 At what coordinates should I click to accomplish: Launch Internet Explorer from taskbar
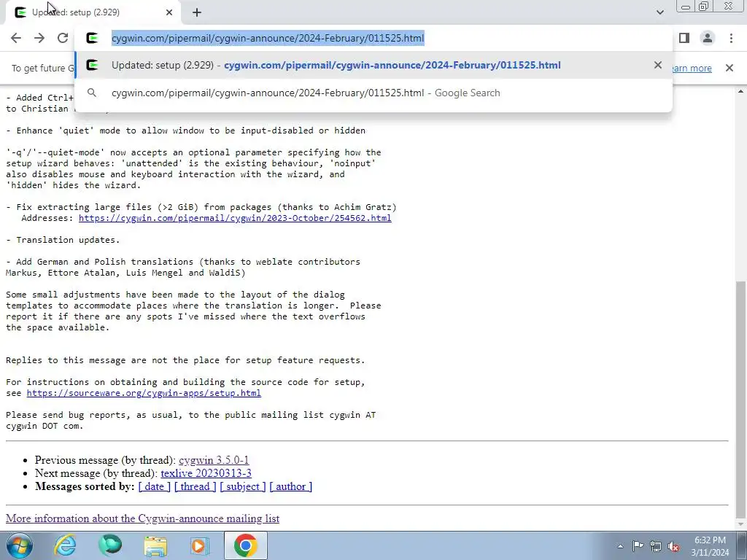click(65, 545)
